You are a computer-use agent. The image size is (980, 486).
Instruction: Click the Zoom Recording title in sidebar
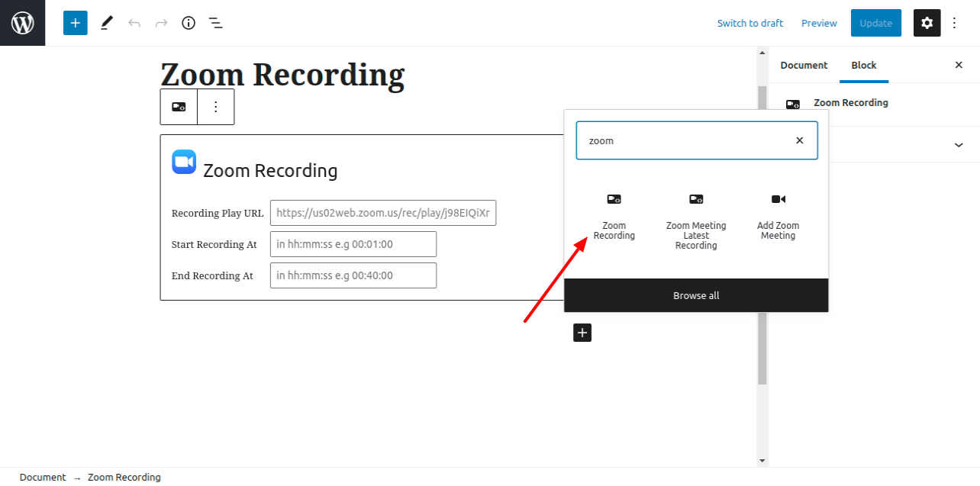(x=851, y=102)
